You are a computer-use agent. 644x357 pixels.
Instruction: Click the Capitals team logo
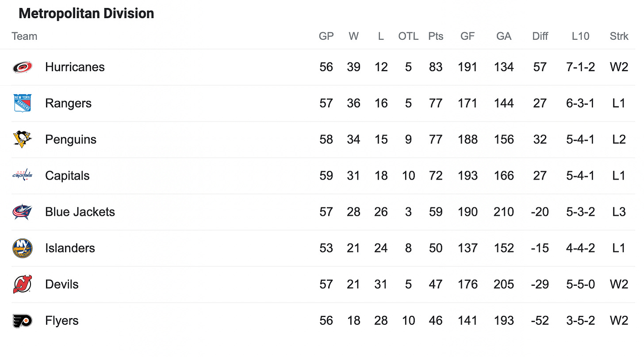pos(22,176)
